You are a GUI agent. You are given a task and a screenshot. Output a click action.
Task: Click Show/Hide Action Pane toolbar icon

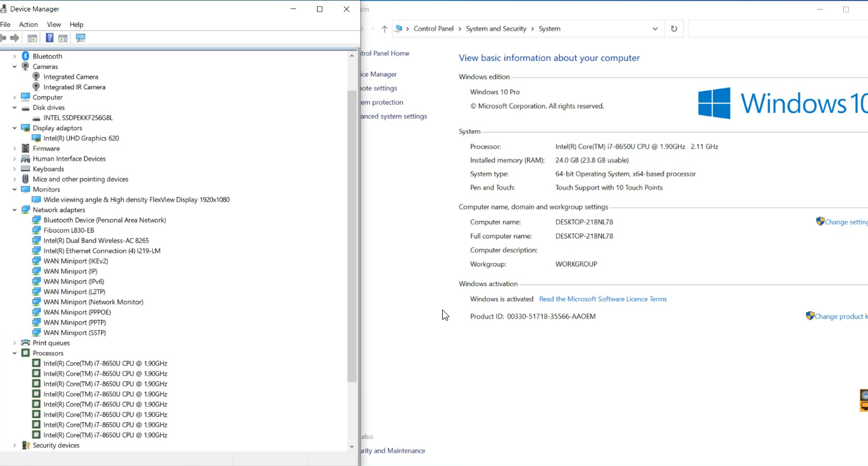tap(63, 38)
